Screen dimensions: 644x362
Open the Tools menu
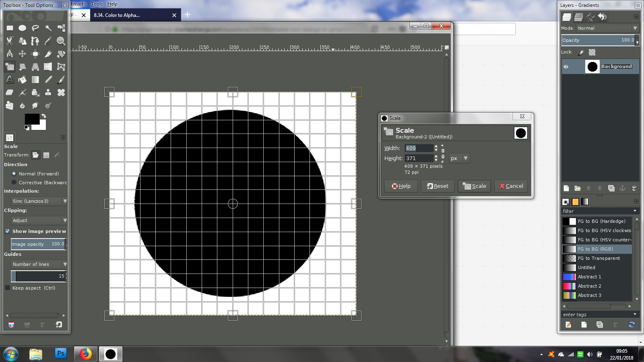[x=97, y=4]
